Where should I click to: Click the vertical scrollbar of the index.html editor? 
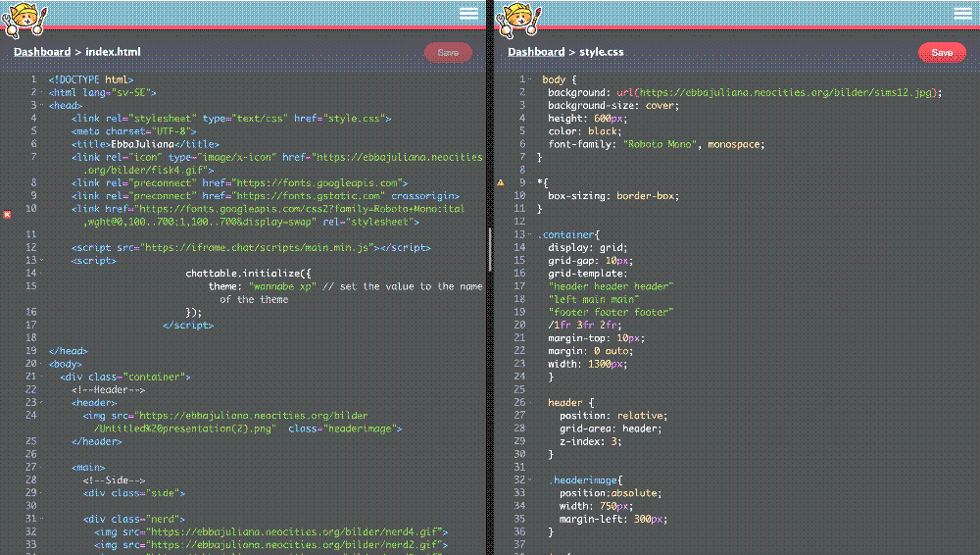point(489,250)
